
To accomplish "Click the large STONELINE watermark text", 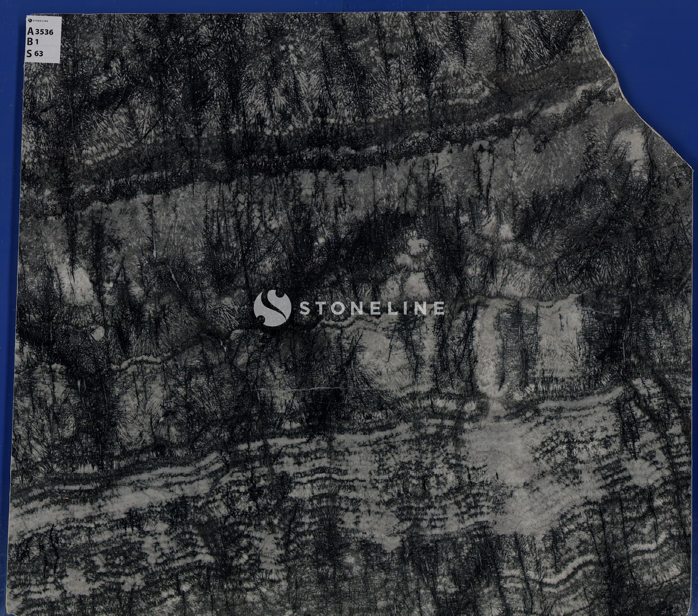I will (x=371, y=308).
